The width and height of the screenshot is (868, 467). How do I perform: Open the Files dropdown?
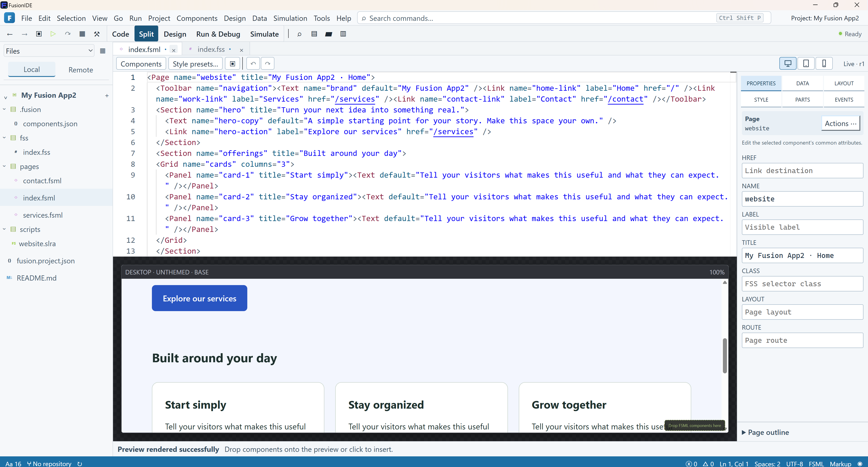[x=49, y=51]
